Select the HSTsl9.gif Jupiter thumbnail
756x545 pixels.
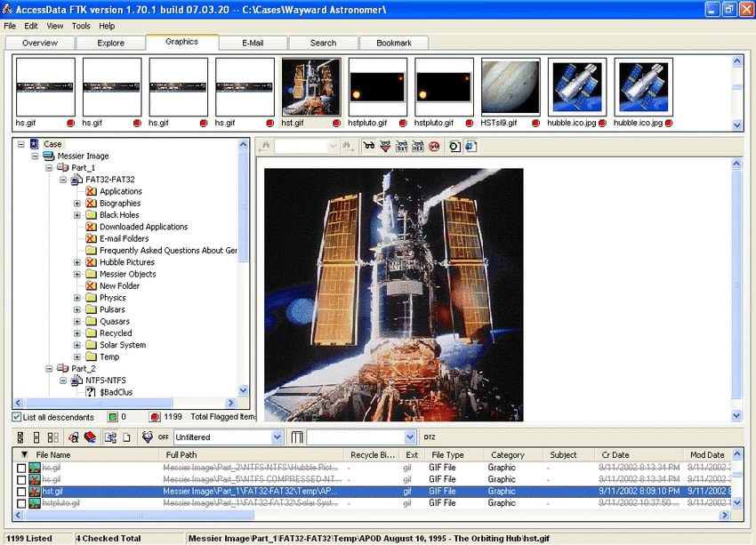point(510,84)
